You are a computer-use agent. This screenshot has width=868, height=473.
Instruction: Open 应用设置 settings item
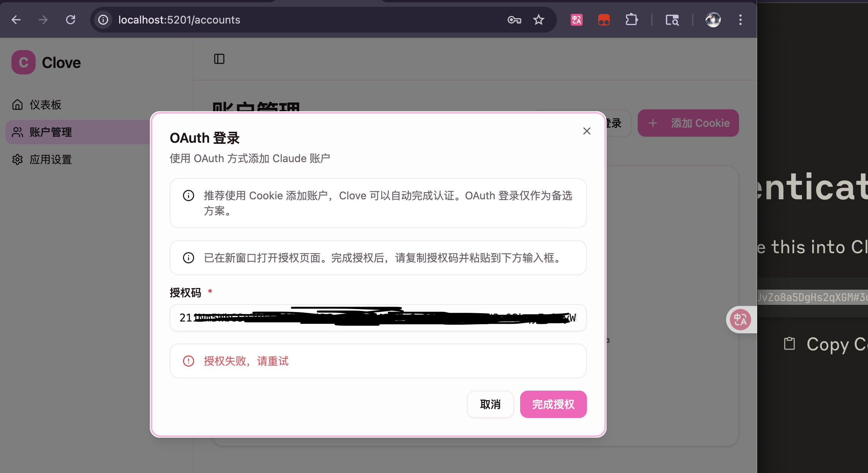point(51,159)
